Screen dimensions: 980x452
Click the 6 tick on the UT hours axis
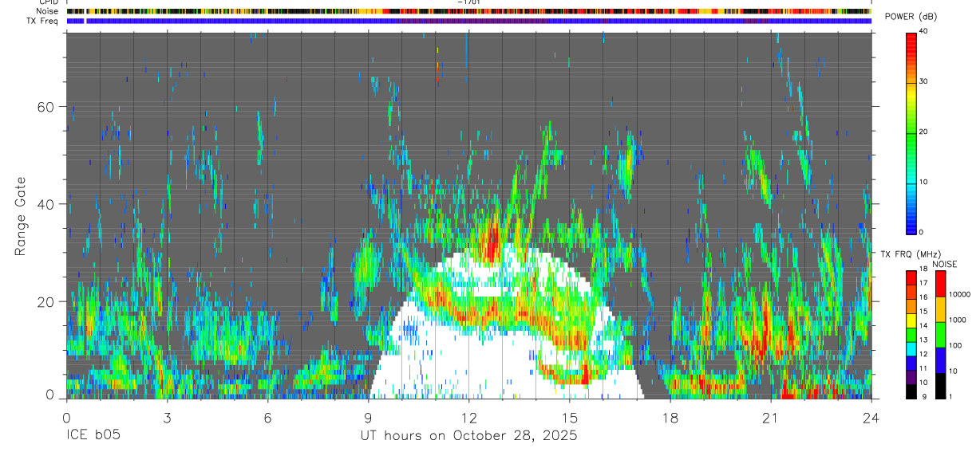267,417
